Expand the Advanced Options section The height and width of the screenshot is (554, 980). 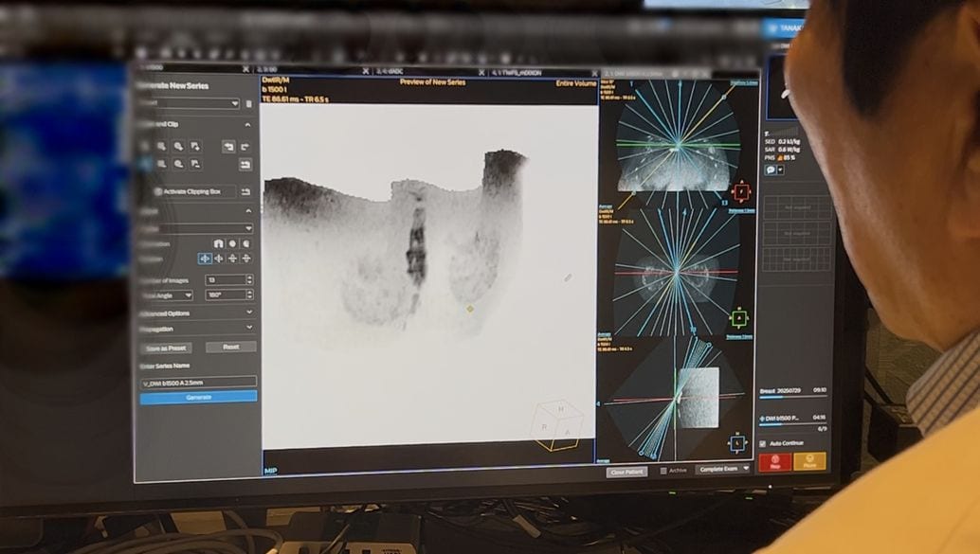249,313
